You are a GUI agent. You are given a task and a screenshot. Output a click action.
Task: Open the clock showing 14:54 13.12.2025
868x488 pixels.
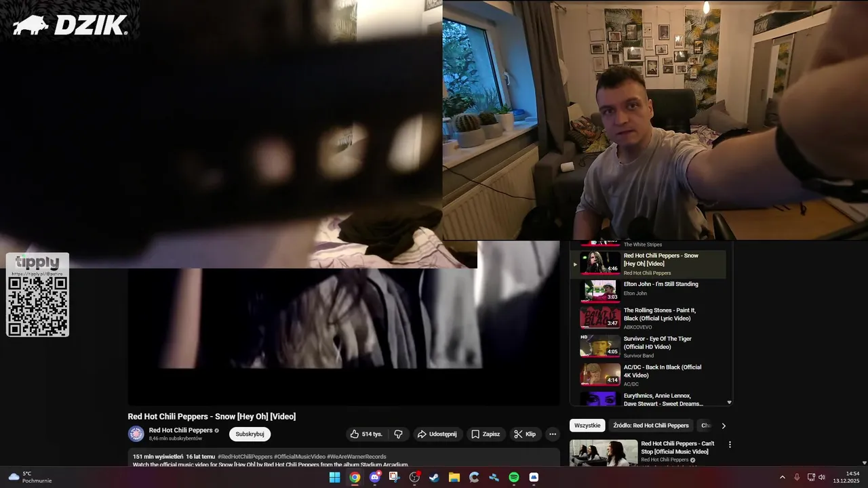pyautogui.click(x=846, y=477)
